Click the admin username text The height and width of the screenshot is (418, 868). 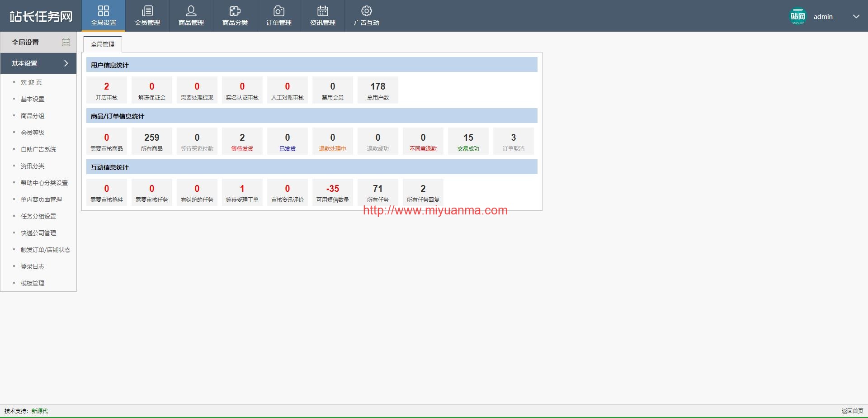(823, 17)
